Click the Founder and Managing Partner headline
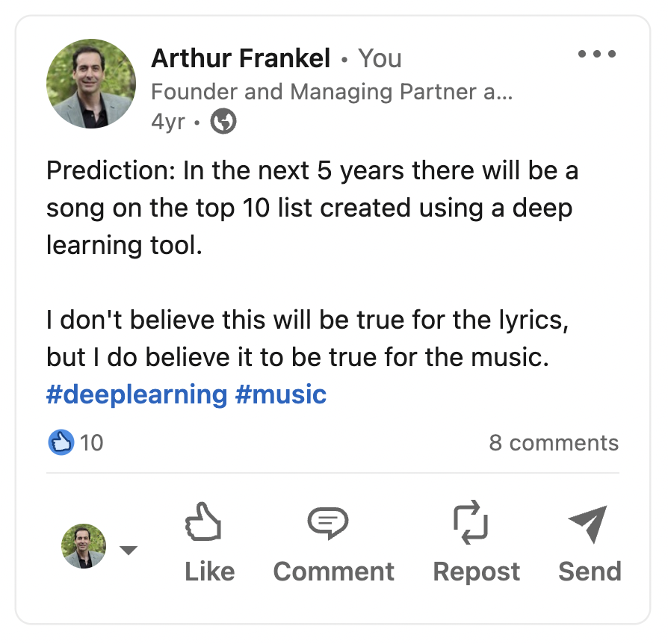 [x=332, y=92]
